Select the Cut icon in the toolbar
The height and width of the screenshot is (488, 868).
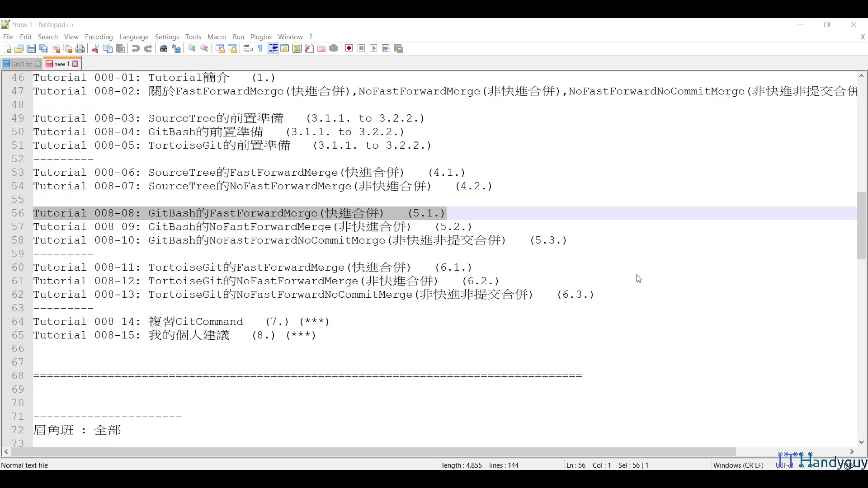coord(95,48)
